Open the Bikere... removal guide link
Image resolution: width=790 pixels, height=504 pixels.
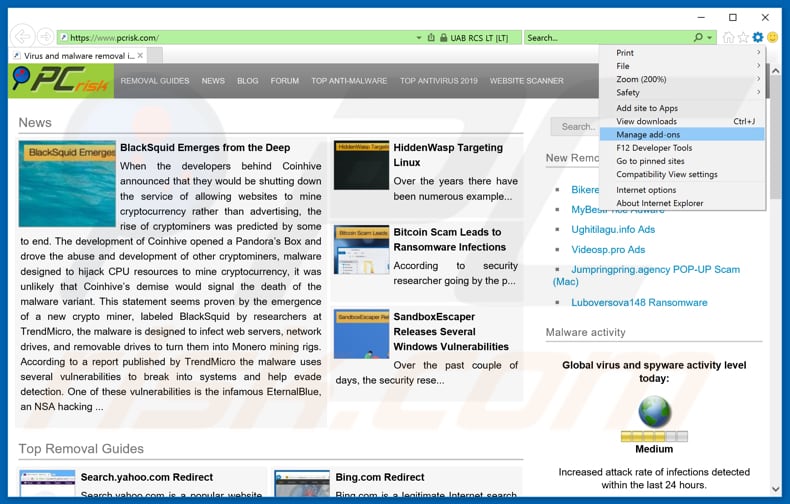[585, 190]
